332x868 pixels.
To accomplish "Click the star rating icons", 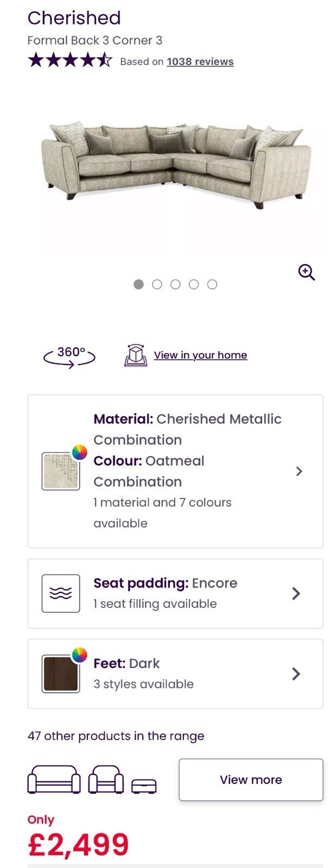I will point(69,60).
